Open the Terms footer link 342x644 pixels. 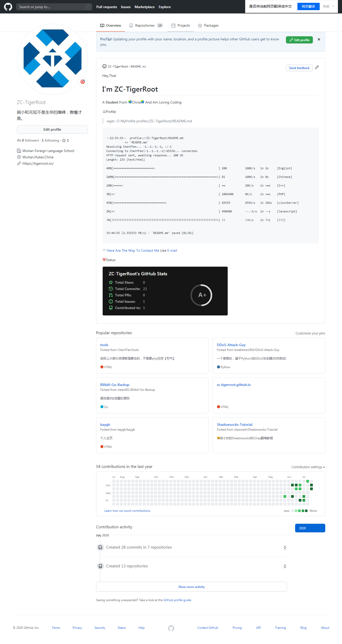[56, 628]
